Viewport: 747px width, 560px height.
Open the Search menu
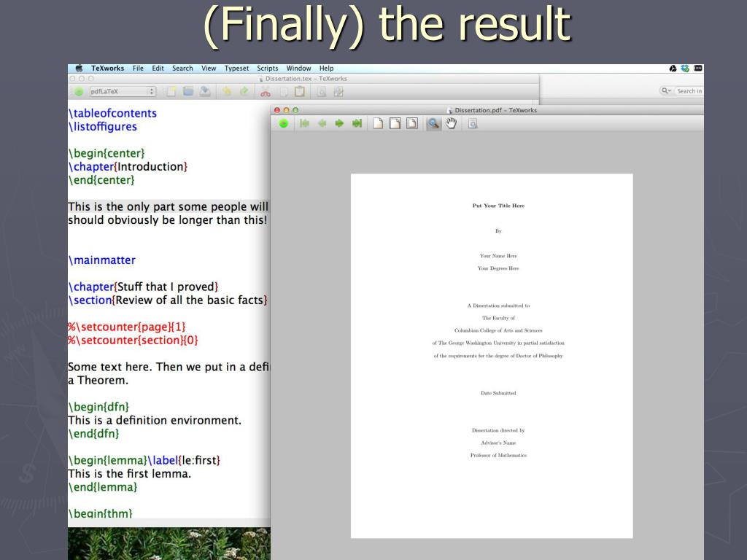(182, 68)
